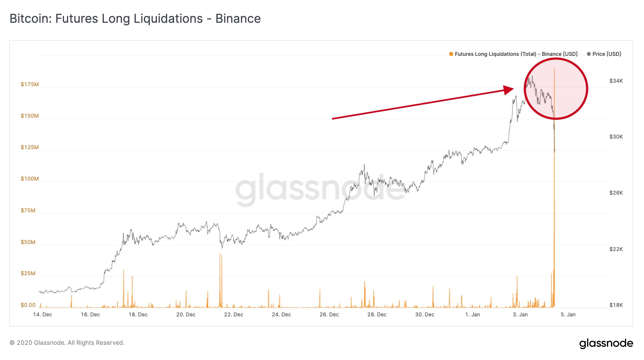Select the 28. Dec date label
The width and height of the screenshot is (644, 360).
pyautogui.click(x=377, y=314)
